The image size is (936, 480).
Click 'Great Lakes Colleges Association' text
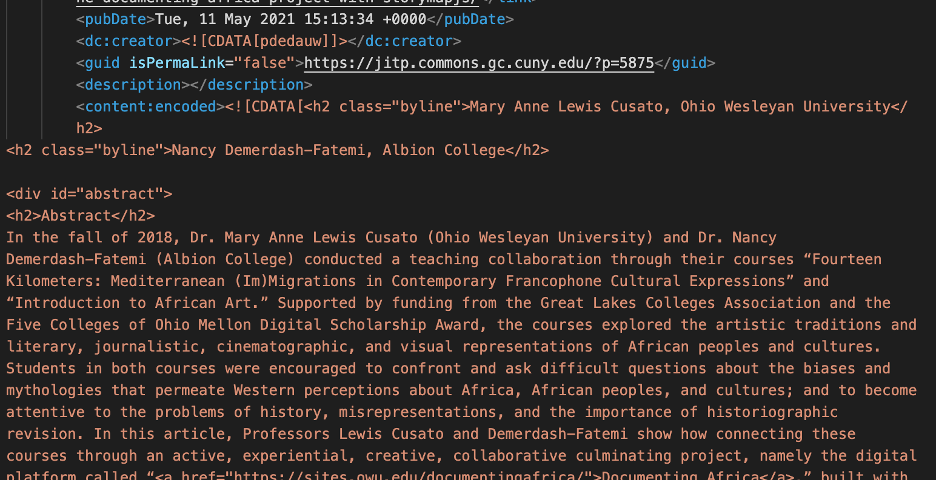[680, 303]
